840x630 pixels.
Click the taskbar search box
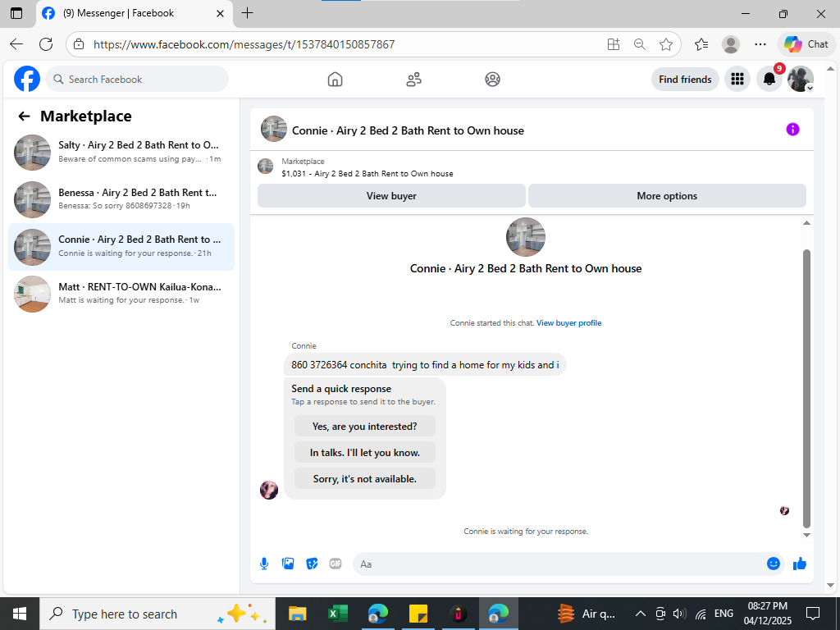[157, 614]
